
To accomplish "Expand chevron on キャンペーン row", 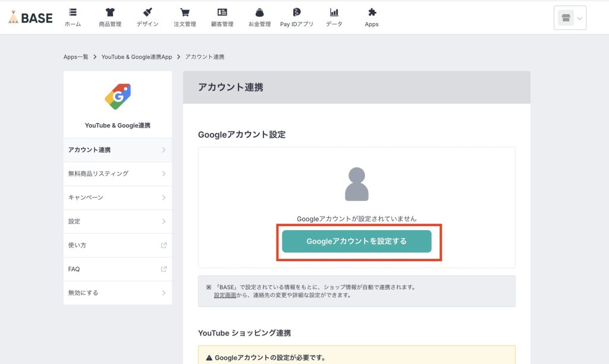I will 164,197.
